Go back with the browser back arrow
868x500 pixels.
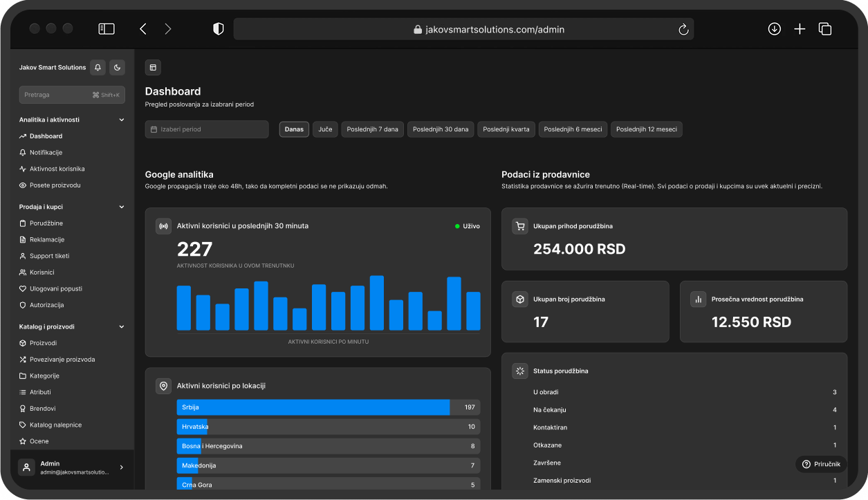point(143,29)
